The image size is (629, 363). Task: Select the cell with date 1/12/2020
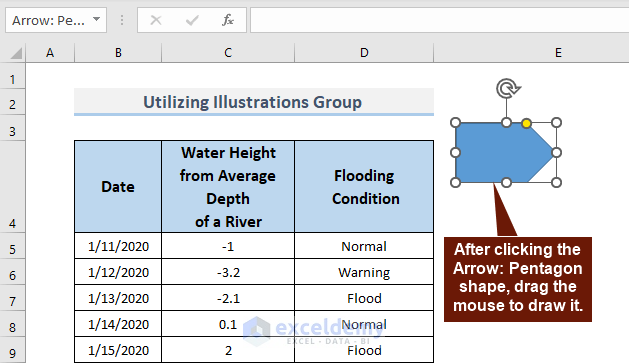coord(118,272)
